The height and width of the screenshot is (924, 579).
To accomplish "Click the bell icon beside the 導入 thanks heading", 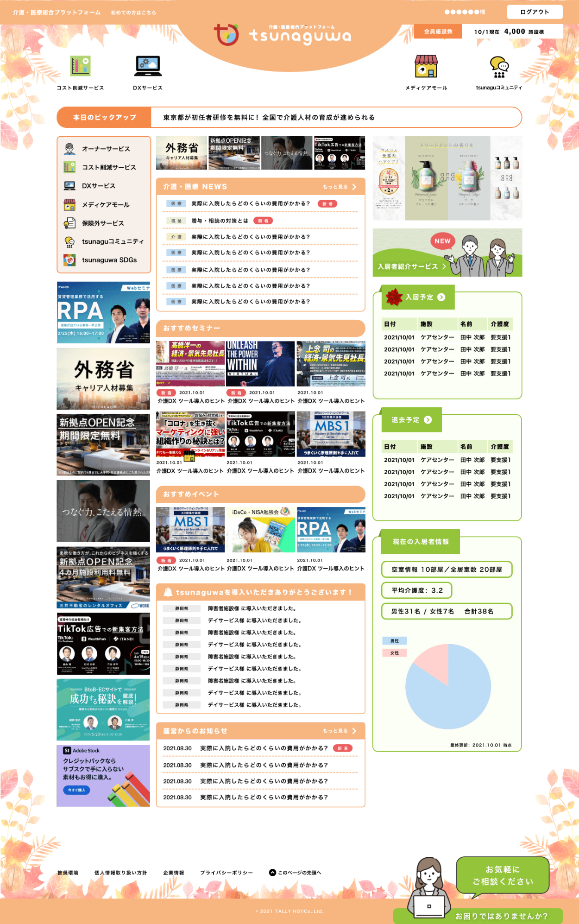I will point(168,592).
